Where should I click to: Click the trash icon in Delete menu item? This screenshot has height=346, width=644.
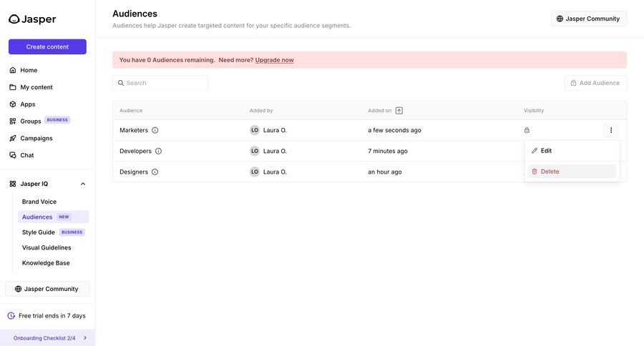[x=535, y=172]
